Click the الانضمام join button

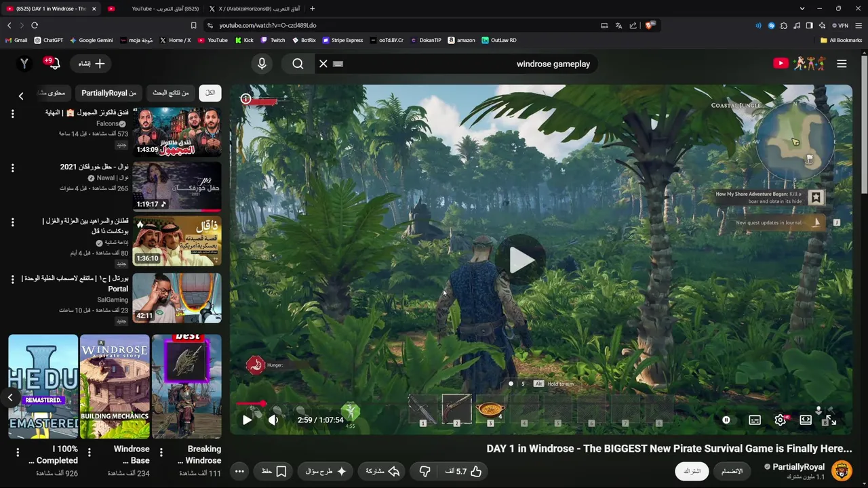(x=732, y=471)
